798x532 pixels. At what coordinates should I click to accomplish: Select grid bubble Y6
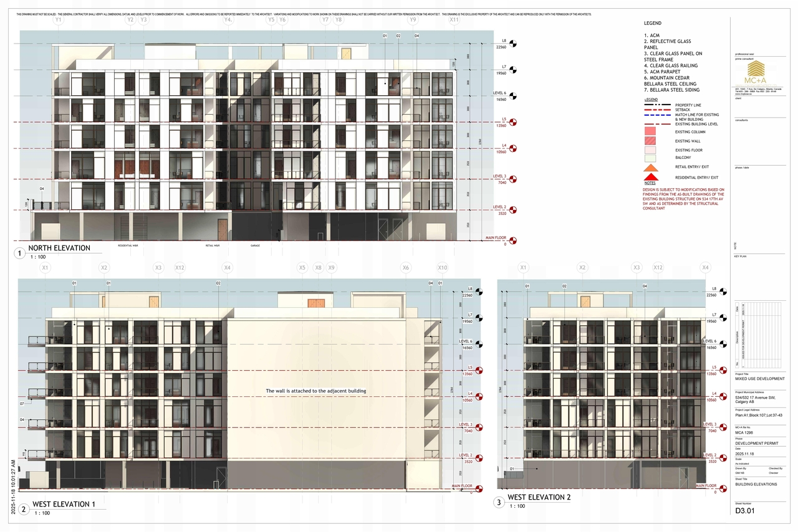coord(282,20)
